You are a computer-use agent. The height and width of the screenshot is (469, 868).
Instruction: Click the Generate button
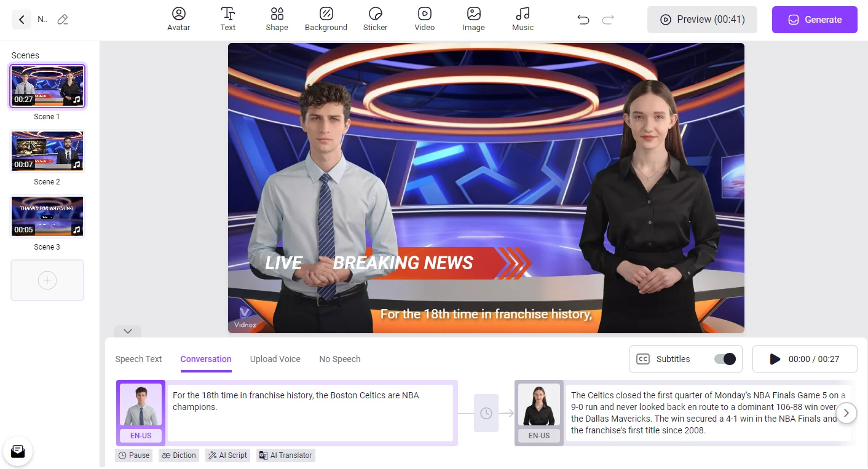coord(815,20)
